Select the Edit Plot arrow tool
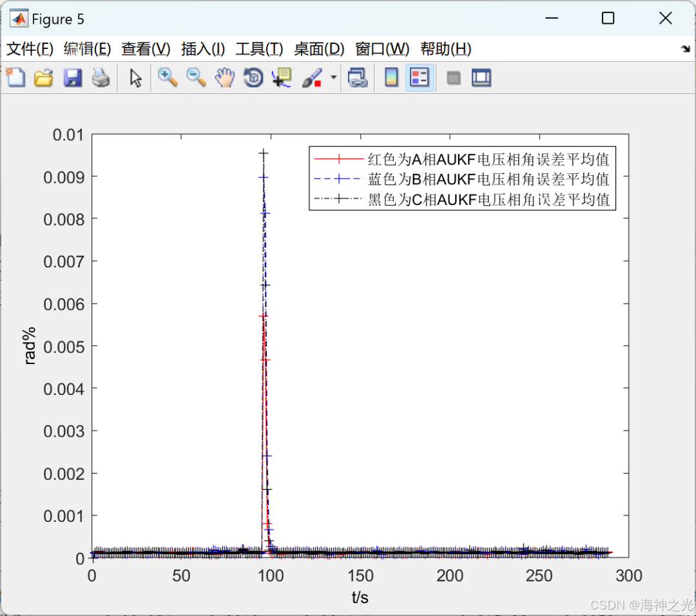This screenshot has height=616, width=696. click(135, 78)
